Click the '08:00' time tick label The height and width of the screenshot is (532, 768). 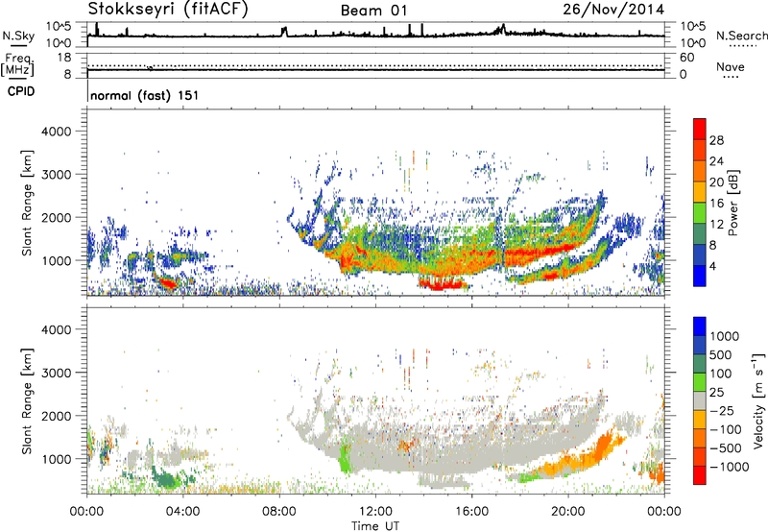pyautogui.click(x=279, y=512)
